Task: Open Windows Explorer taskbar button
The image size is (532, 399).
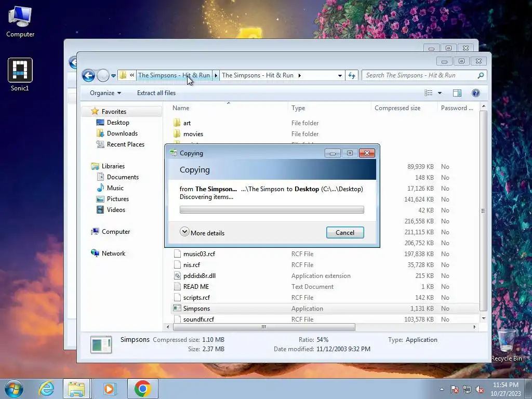Action: [x=77, y=389]
